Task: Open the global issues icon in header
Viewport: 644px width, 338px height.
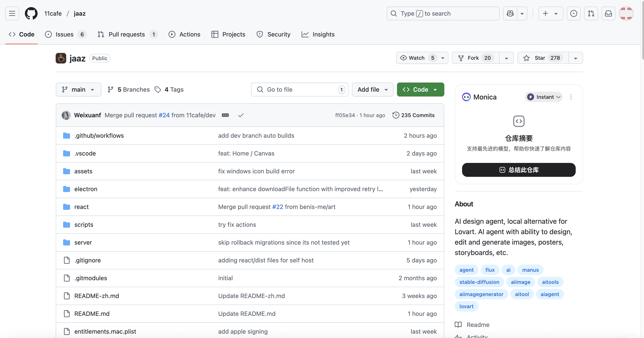Action: point(574,13)
